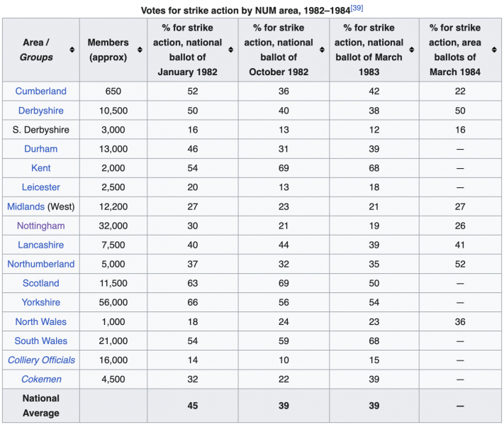Follow the South Wales link

(x=41, y=341)
